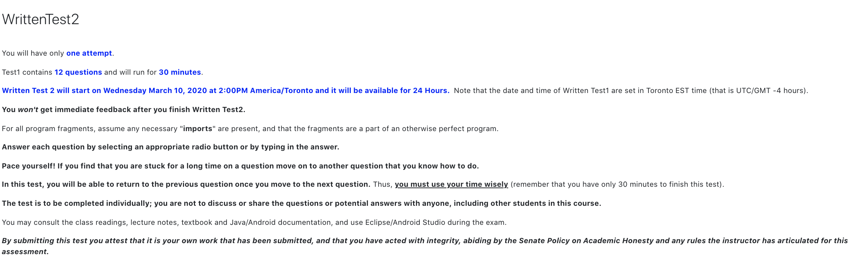The width and height of the screenshot is (868, 260).
Task: Click the "Answer each question by selecting" line
Action: point(170,147)
